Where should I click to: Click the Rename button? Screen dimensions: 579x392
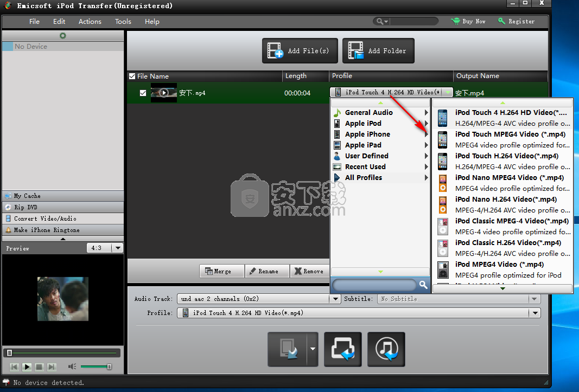tap(267, 271)
